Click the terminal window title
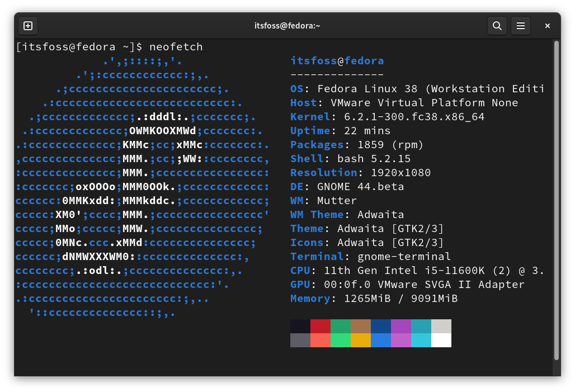Viewport: 575px width, 392px height. click(287, 26)
